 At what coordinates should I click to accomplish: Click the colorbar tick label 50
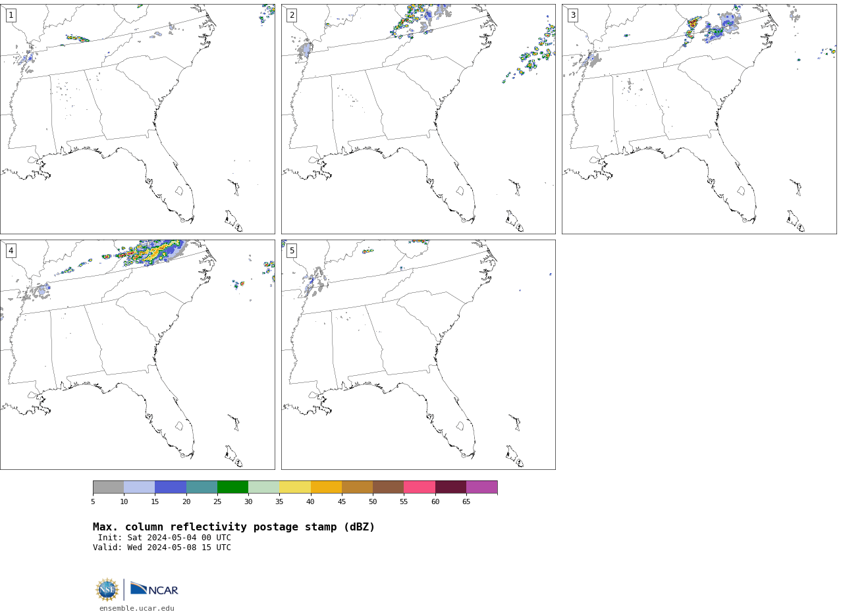click(x=373, y=502)
